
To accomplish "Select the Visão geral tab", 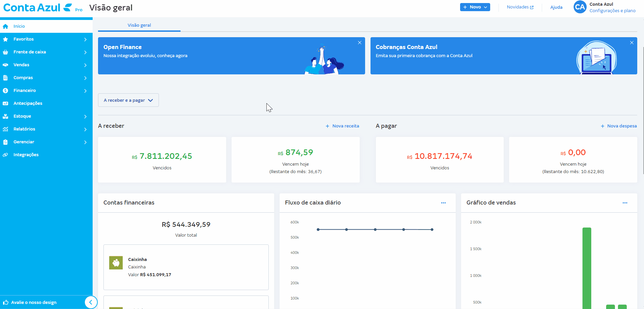I will (x=139, y=25).
